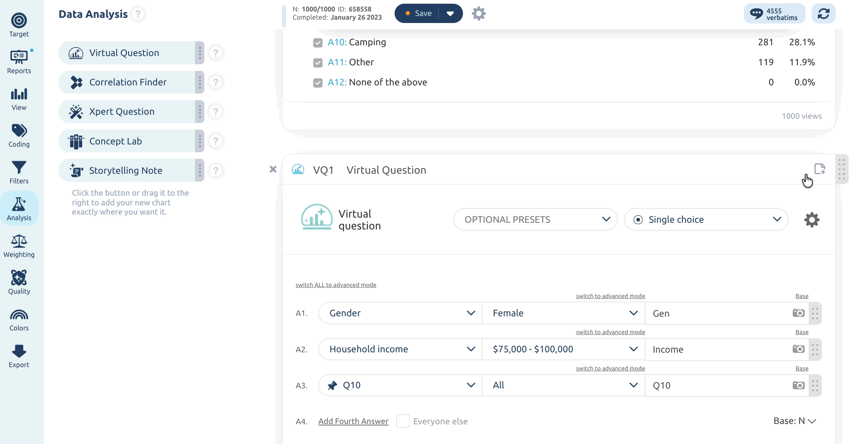Open the Reports section
868x444 pixels.
19,62
